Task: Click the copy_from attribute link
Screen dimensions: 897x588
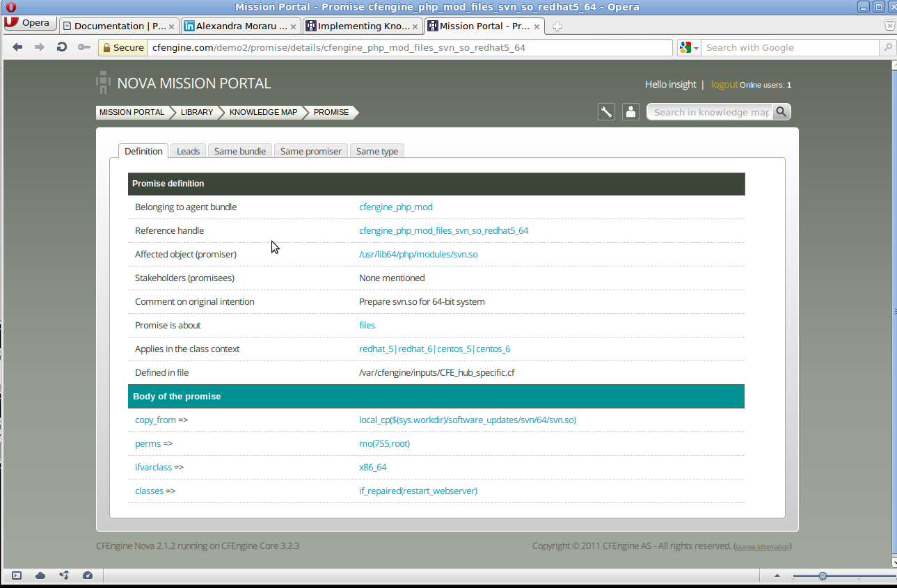Action: 155,420
